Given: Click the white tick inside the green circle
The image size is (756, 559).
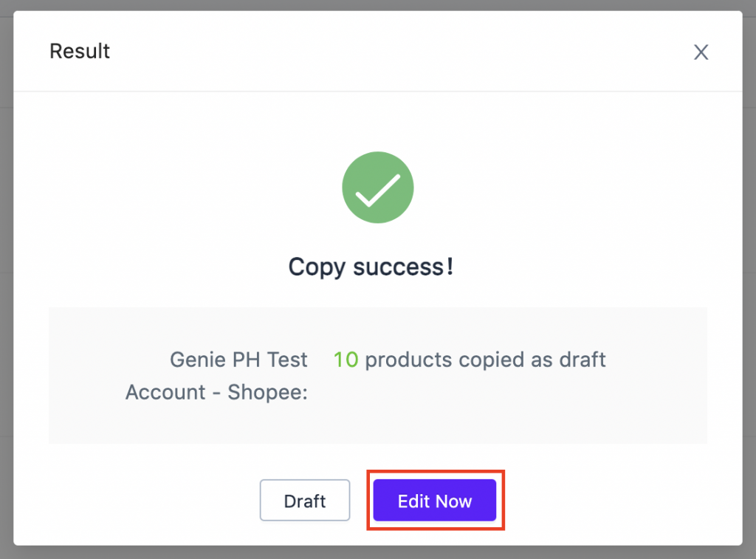Looking at the screenshot, I should pos(377,190).
